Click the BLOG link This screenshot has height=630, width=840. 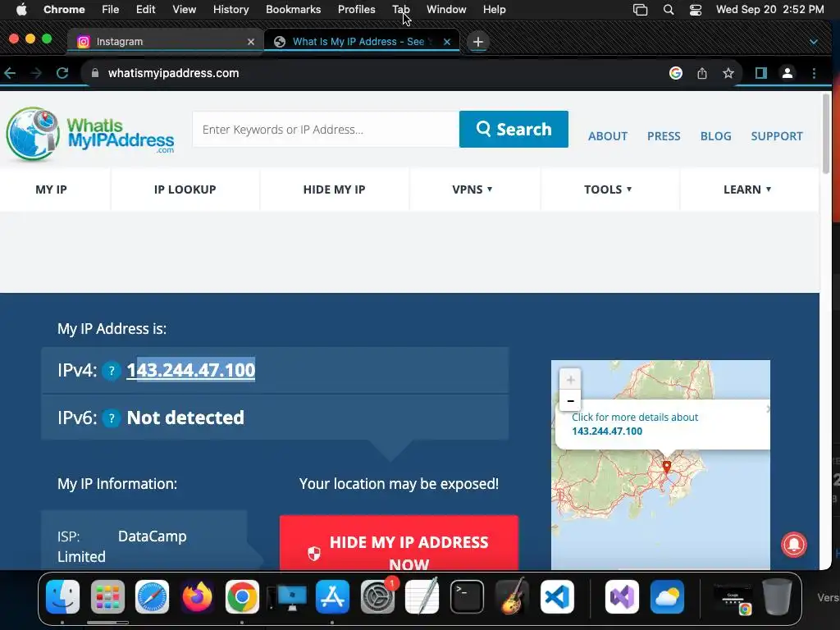click(x=715, y=136)
